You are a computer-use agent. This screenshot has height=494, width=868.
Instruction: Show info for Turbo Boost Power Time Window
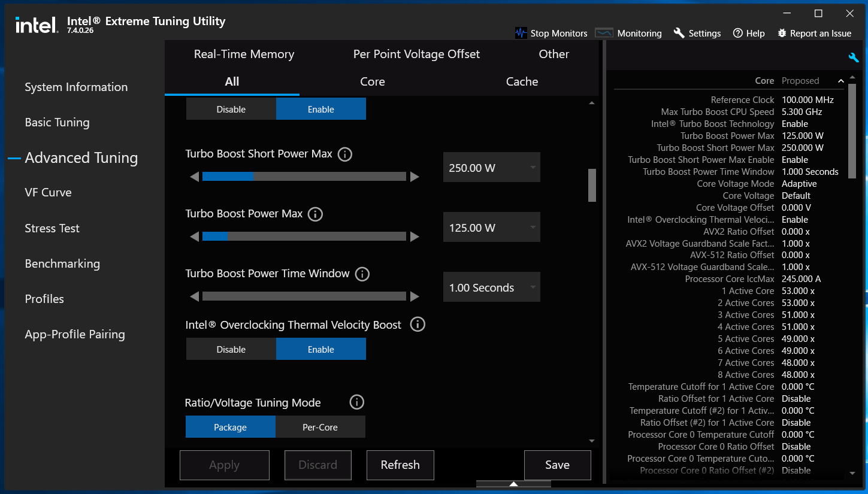(362, 274)
